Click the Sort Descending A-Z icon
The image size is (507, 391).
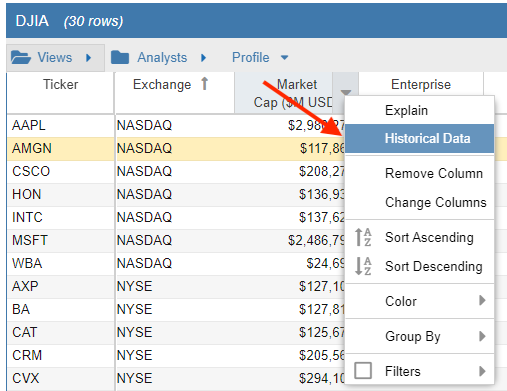[x=363, y=266]
